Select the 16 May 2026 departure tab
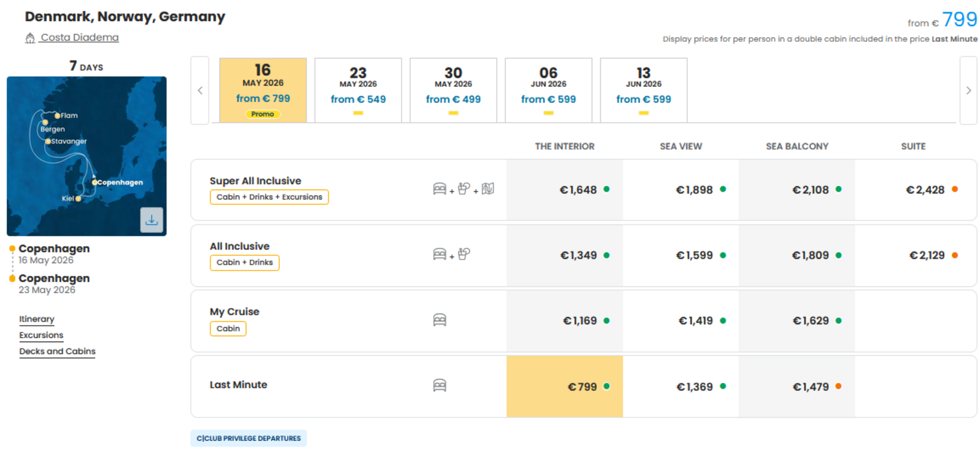Image resolution: width=980 pixels, height=451 pixels. (x=263, y=90)
